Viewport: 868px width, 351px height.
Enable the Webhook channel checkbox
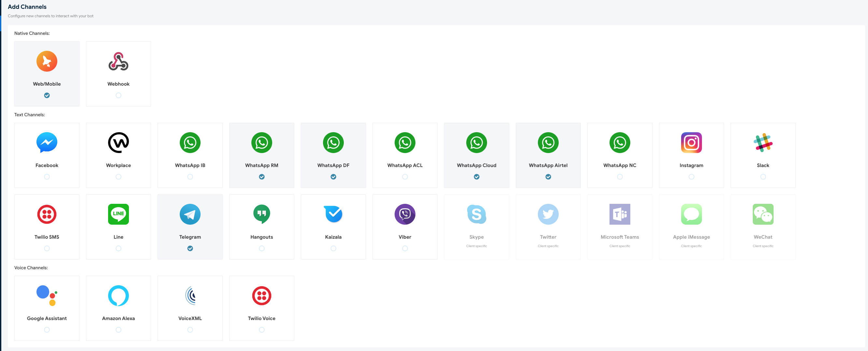tap(118, 95)
